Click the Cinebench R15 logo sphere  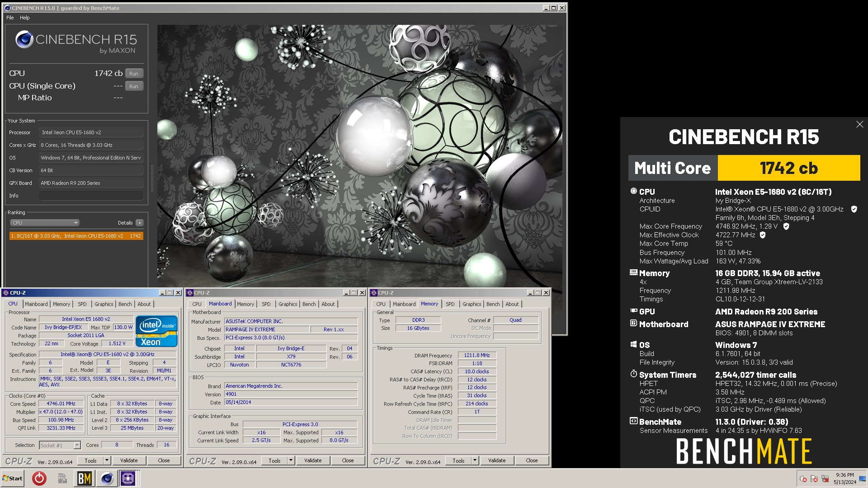tap(24, 39)
